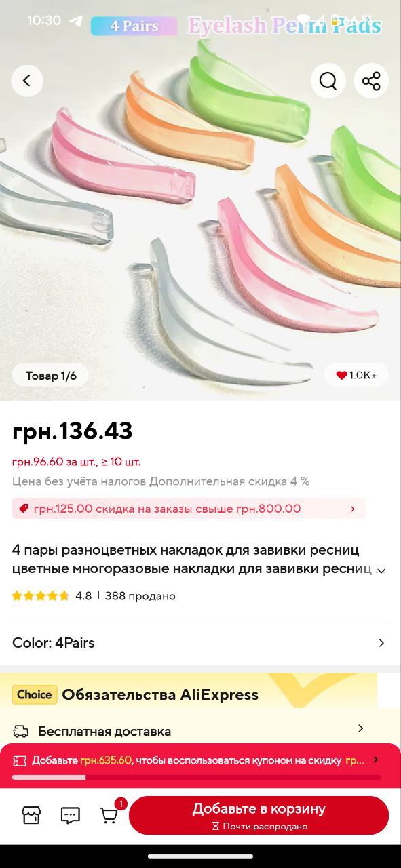
Task: Open search with the magnifier icon
Action: tap(328, 81)
